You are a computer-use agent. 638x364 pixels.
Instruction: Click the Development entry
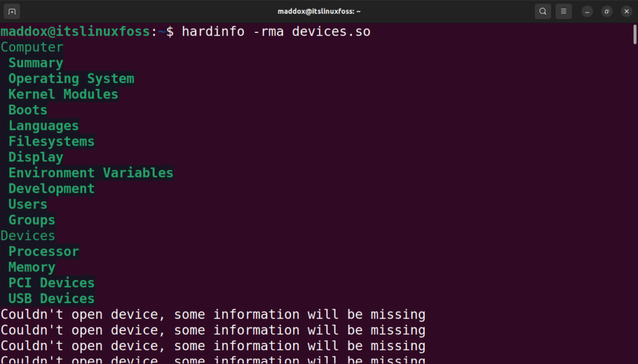point(52,188)
